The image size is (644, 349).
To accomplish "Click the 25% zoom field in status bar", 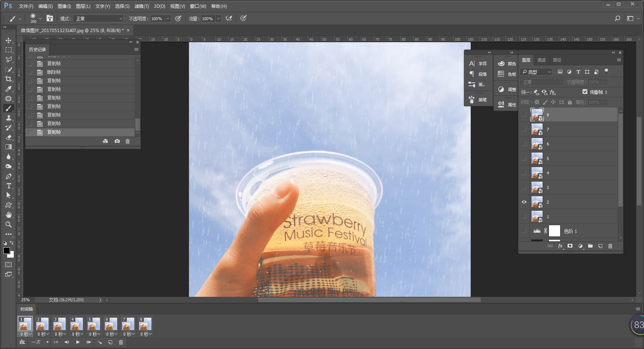I will point(25,300).
